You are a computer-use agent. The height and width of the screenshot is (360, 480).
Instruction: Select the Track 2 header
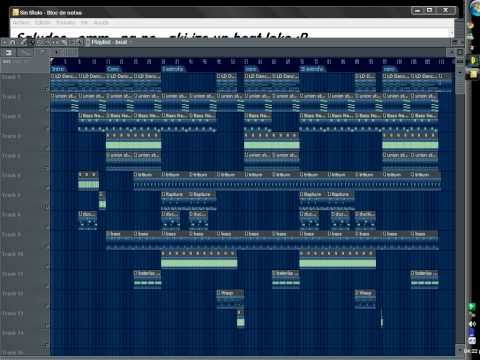(x=25, y=101)
